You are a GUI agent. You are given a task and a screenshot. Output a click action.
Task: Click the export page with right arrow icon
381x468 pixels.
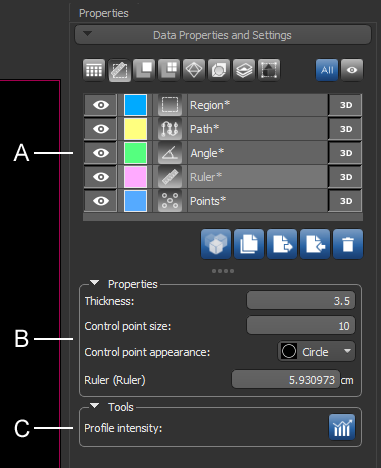coord(282,244)
